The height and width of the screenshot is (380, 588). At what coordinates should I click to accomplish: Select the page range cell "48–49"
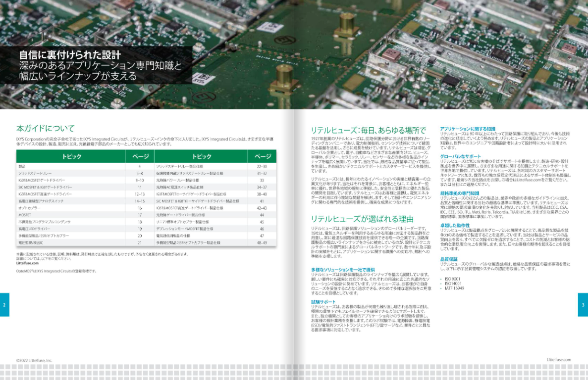pyautogui.click(x=262, y=243)
